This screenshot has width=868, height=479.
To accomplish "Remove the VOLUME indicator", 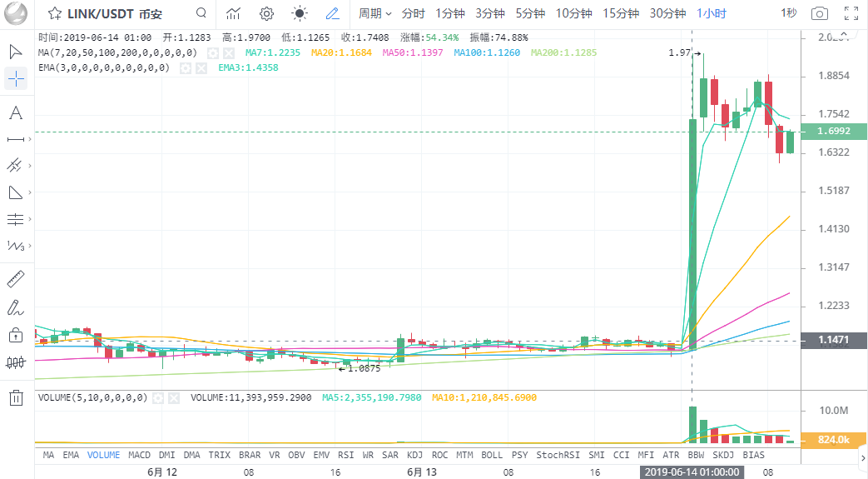I will [174, 398].
